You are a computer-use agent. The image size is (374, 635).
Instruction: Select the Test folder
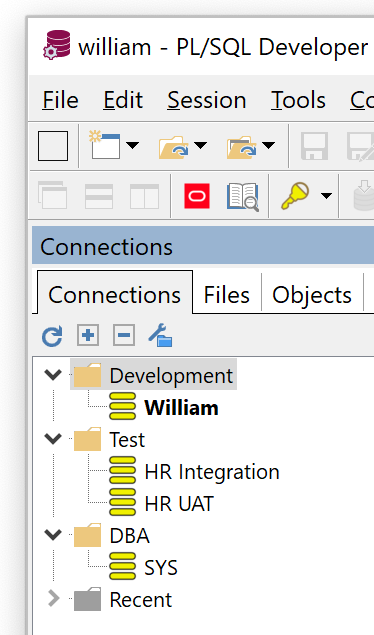(x=127, y=439)
